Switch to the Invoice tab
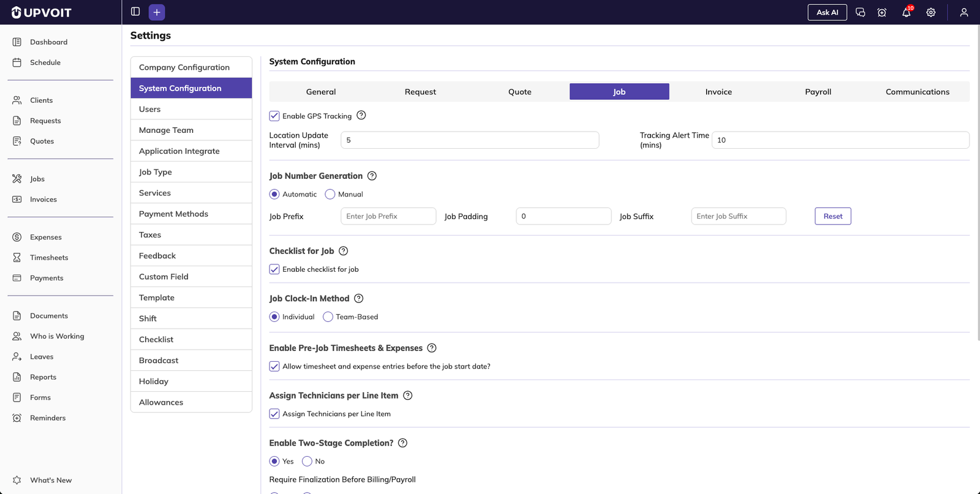Image resolution: width=980 pixels, height=494 pixels. pos(718,92)
